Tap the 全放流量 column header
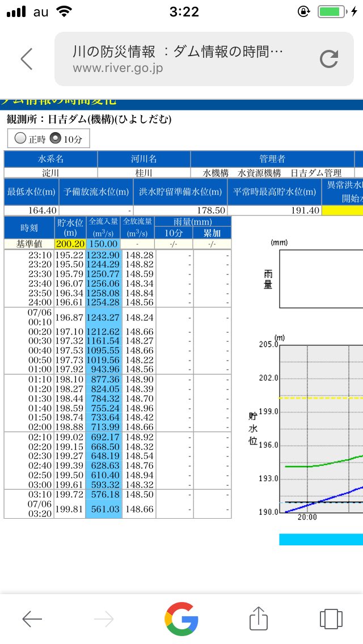The height and width of the screenshot is (644, 363). (138, 227)
